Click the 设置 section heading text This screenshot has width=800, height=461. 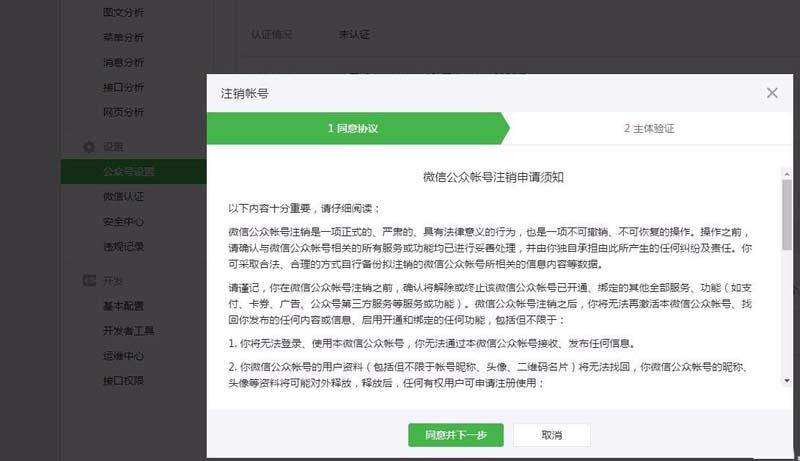pos(113,147)
